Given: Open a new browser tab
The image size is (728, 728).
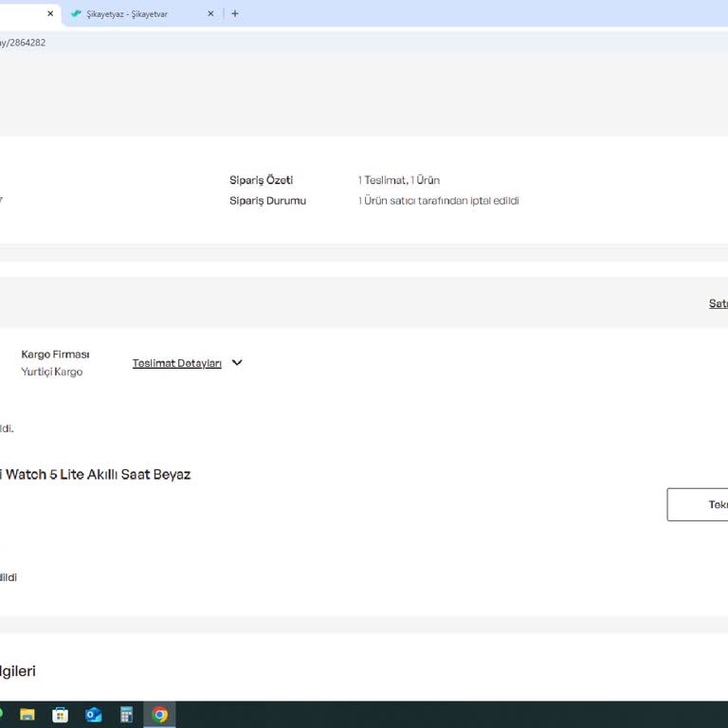Looking at the screenshot, I should tap(235, 13).
